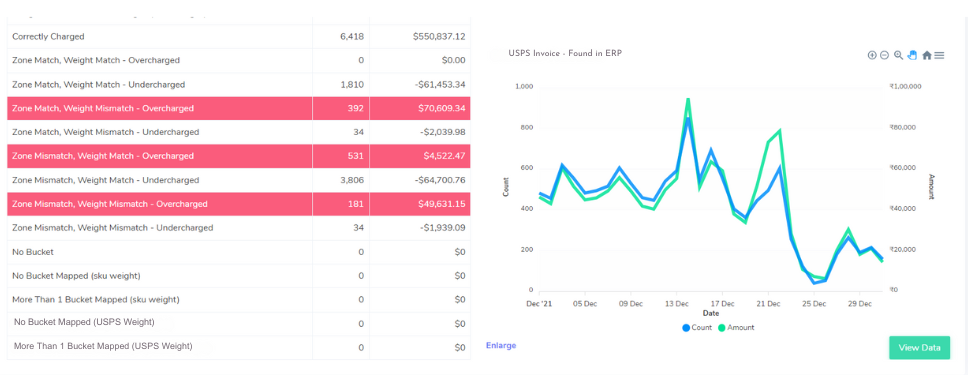The image size is (968, 375).
Task: Click the View Data button
Action: pyautogui.click(x=919, y=348)
